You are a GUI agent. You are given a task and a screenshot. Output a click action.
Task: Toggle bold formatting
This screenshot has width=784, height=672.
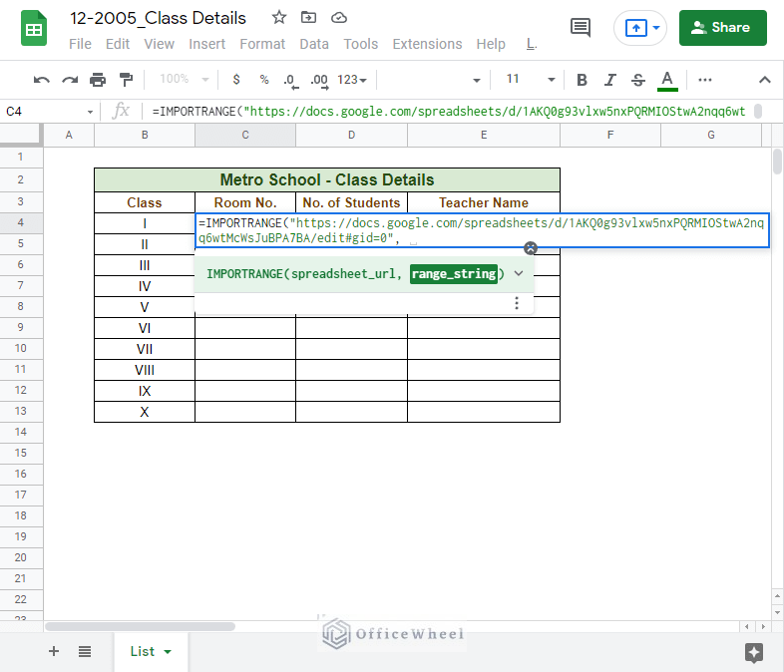tap(582, 80)
